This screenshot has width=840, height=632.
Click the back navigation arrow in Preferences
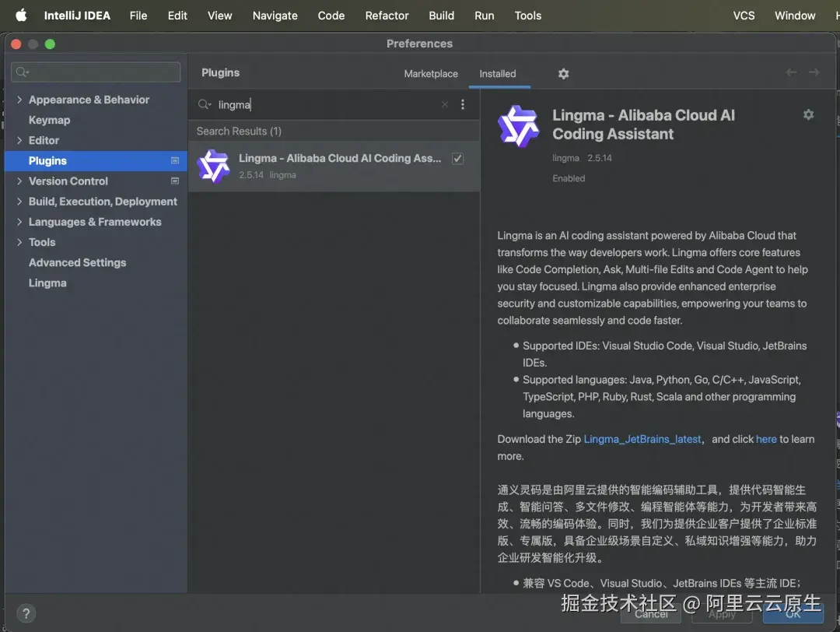(x=791, y=72)
